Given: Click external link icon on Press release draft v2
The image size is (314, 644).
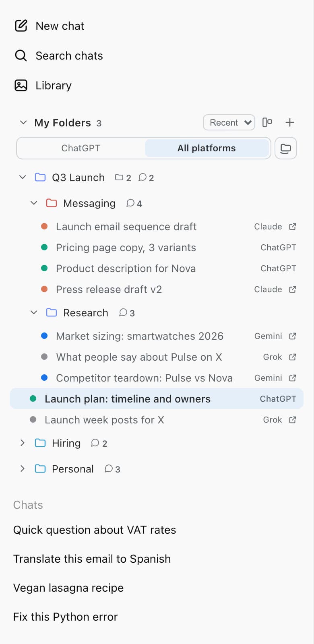Looking at the screenshot, I should 293,289.
